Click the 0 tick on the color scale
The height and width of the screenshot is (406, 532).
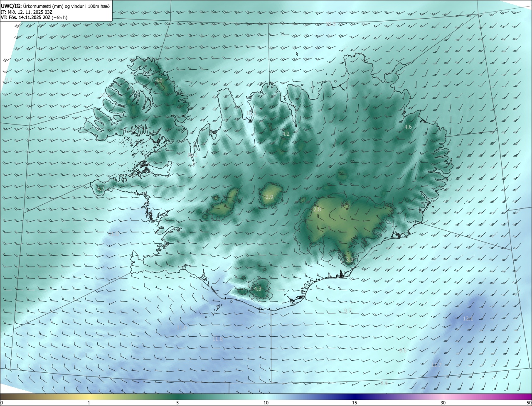2,403
